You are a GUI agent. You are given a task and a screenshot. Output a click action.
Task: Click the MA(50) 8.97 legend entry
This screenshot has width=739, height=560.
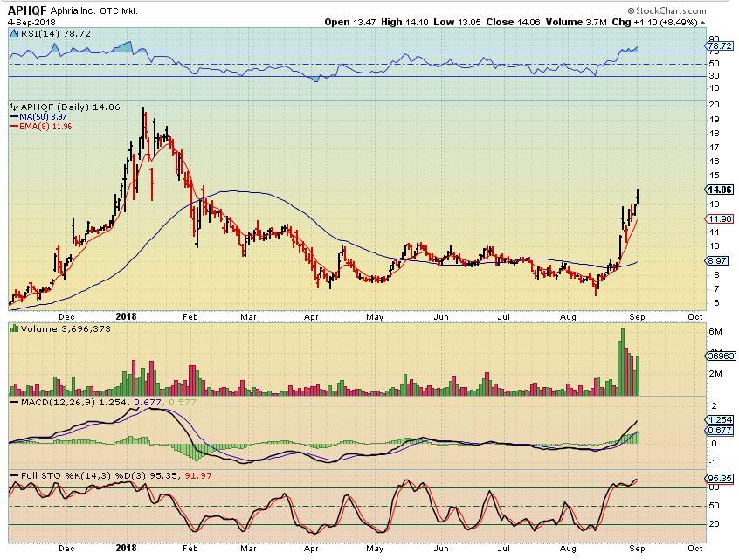point(38,116)
